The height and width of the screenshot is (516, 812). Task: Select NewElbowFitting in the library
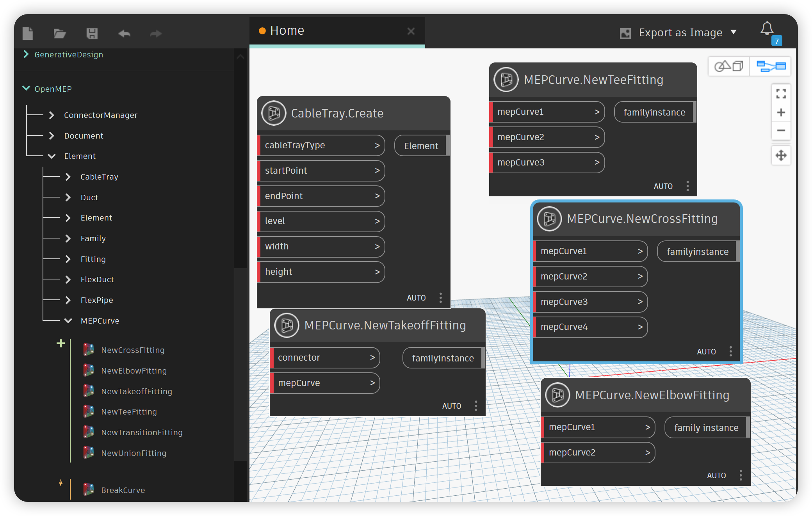click(134, 371)
